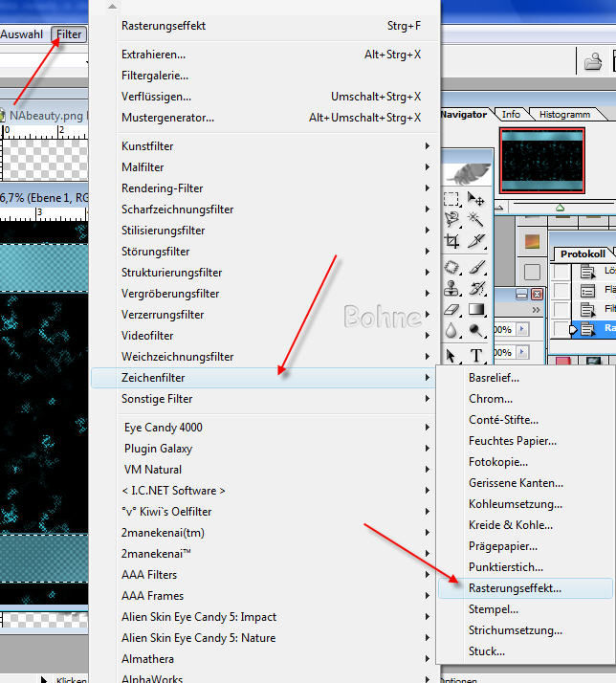
Task: Choose Rasterungseffekt... from Zeichenfilter submenu
Action: 515,588
